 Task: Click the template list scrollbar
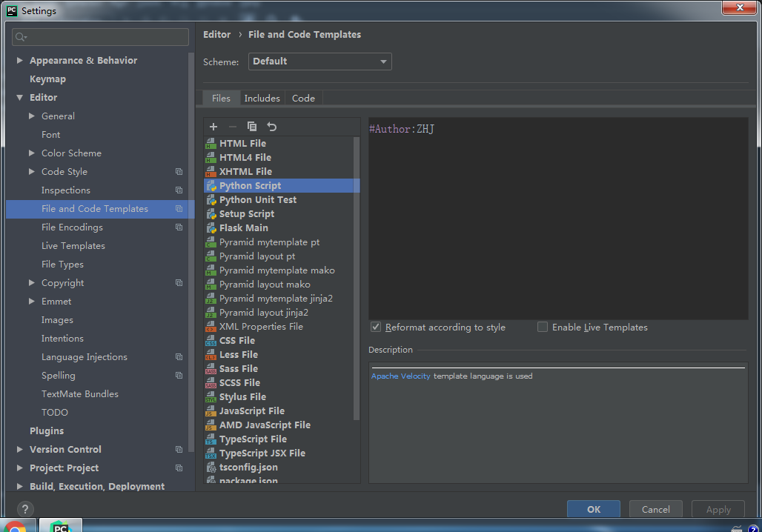357,278
